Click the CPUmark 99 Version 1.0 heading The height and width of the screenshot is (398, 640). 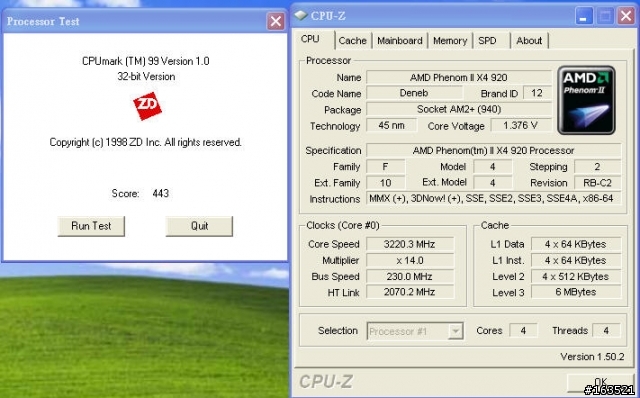(x=146, y=61)
